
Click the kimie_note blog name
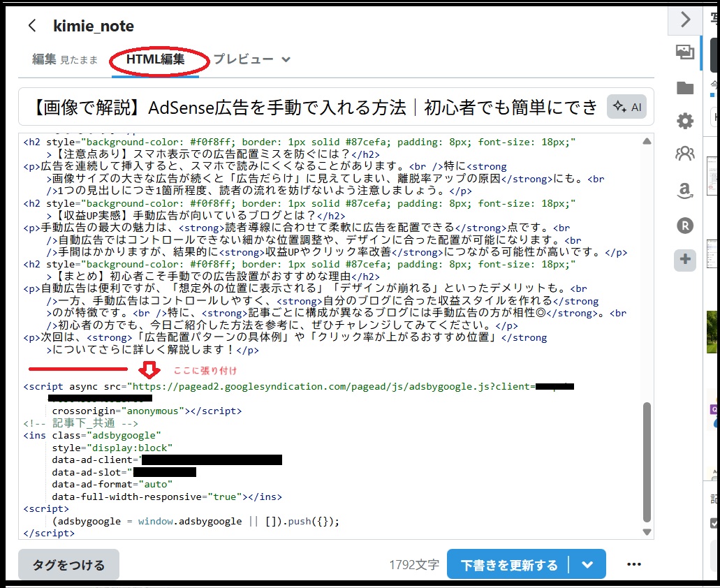point(94,26)
